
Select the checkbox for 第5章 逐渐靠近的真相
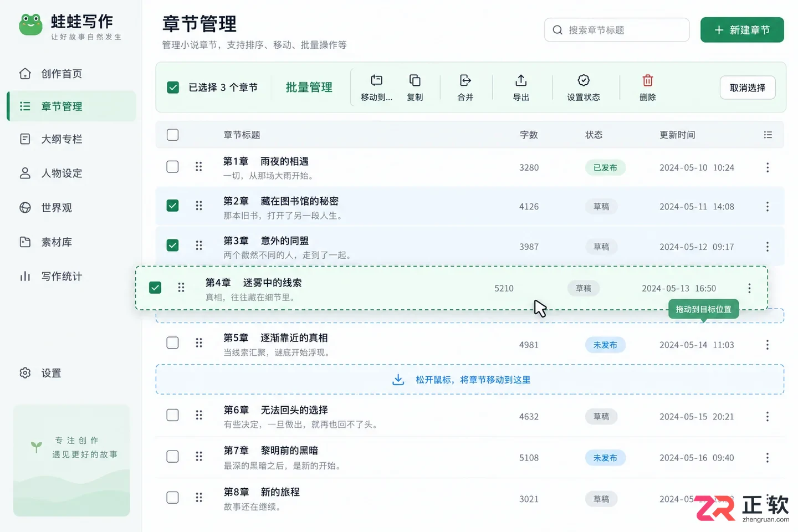pyautogui.click(x=173, y=343)
